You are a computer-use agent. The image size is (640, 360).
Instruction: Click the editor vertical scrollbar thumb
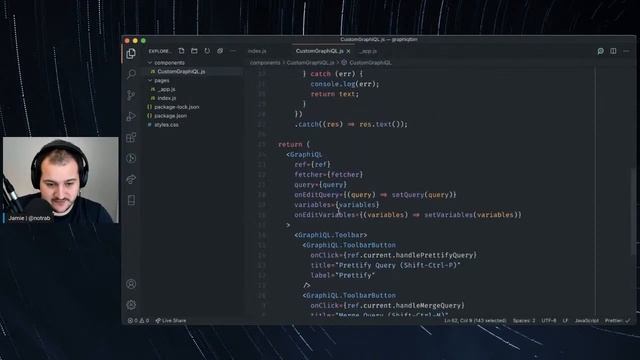tap(633, 212)
